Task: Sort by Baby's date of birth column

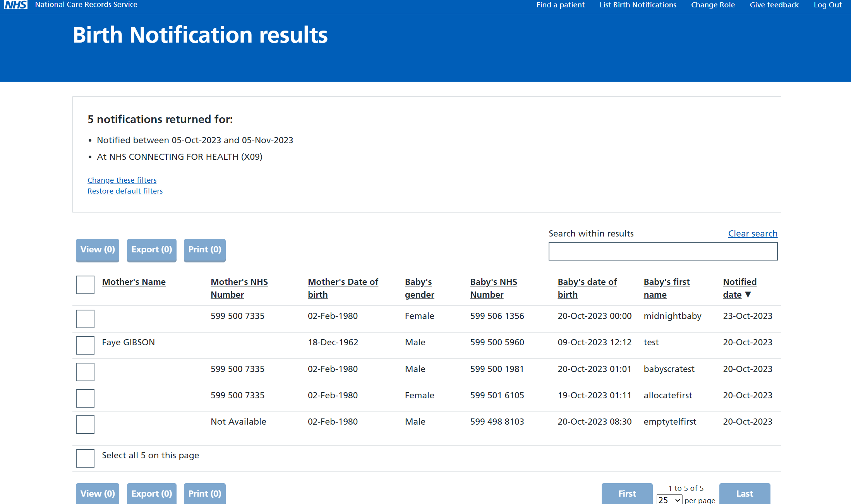Action: click(587, 288)
